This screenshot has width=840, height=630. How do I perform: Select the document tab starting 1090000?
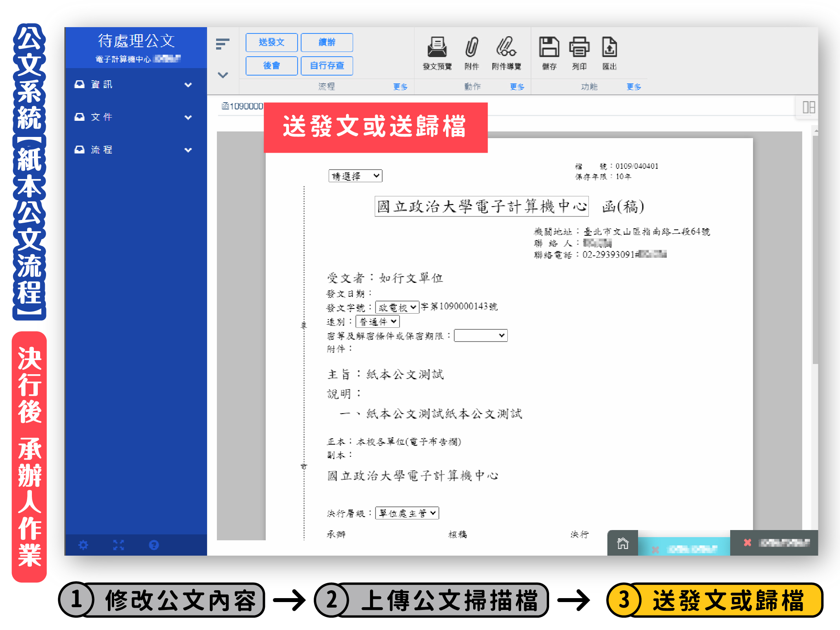pyautogui.click(x=242, y=106)
